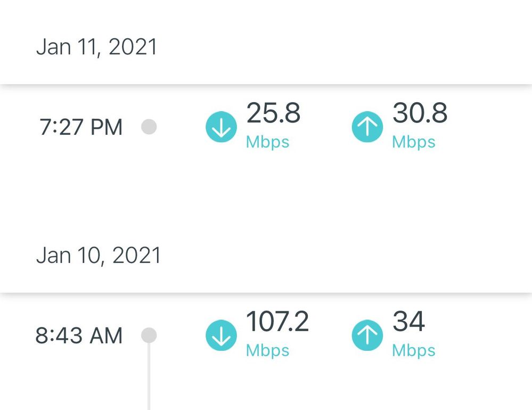Click the upload arrow icon beside 30.8
Viewport: 532px width, 410px height.
(x=367, y=127)
